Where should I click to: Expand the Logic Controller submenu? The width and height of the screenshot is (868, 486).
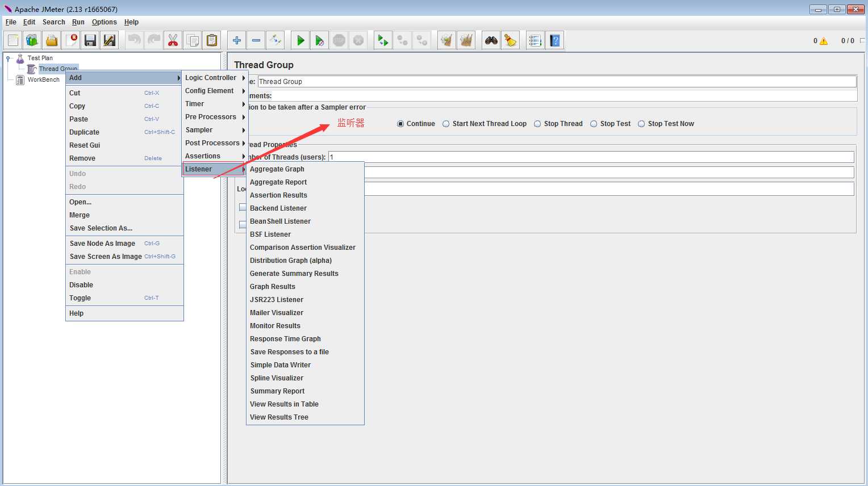click(215, 78)
